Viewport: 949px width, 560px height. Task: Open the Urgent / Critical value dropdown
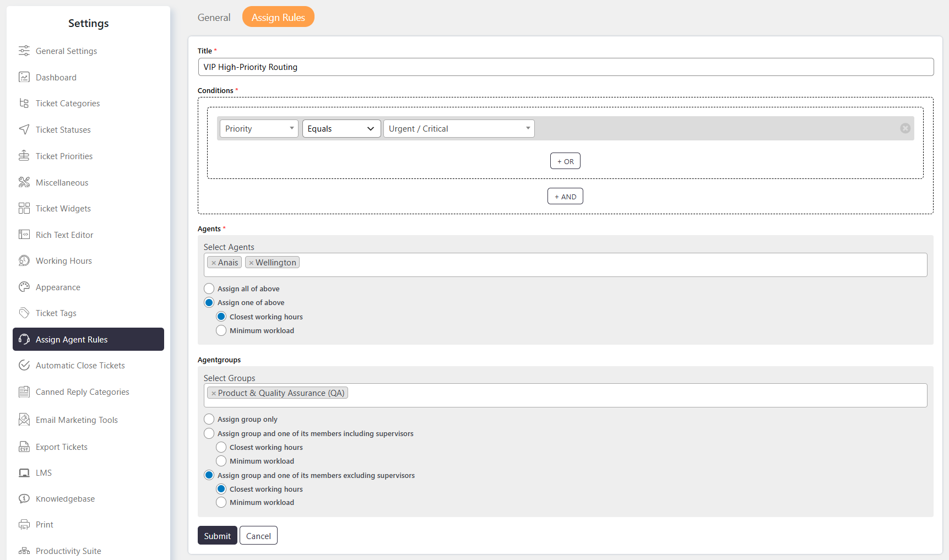click(x=459, y=128)
